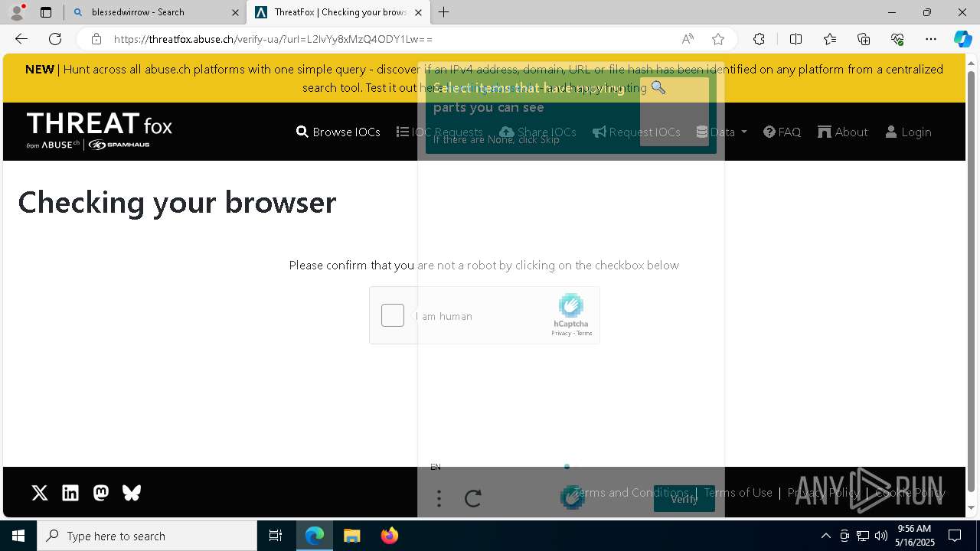This screenshot has width=980, height=551.
Task: Open the Bluesky social link
Action: (132, 493)
